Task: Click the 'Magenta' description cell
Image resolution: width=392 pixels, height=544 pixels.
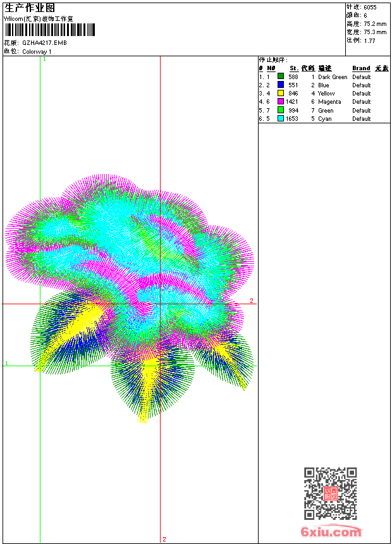Action: [x=329, y=102]
